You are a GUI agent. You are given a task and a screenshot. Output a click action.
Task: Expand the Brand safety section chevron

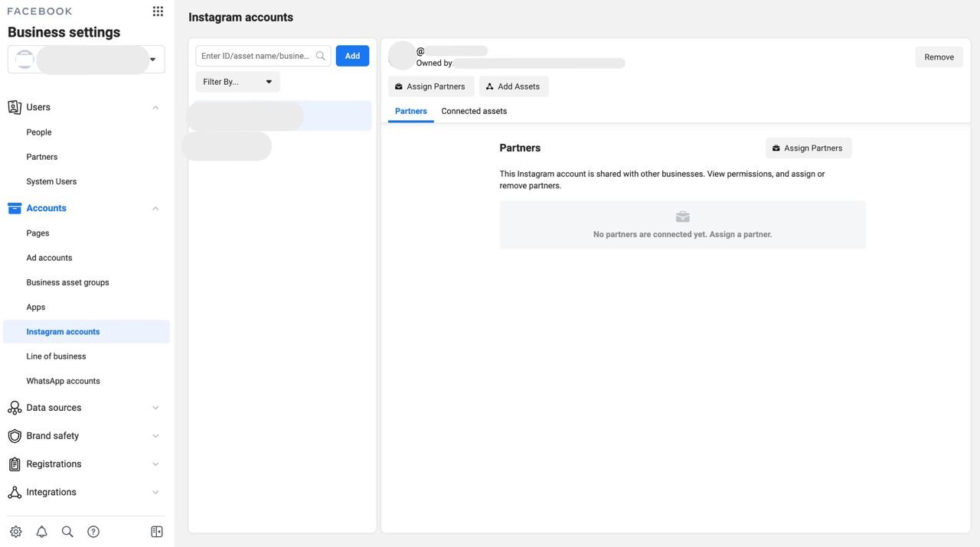pyautogui.click(x=155, y=436)
